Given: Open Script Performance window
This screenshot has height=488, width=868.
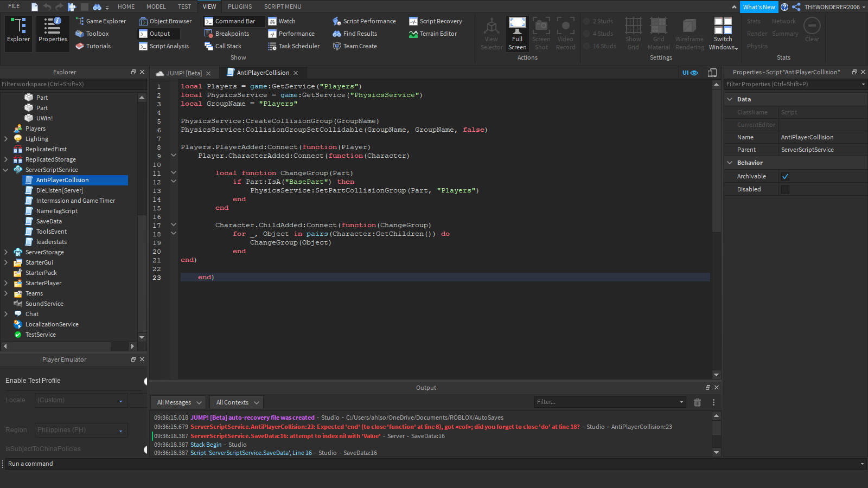Looking at the screenshot, I should point(369,21).
